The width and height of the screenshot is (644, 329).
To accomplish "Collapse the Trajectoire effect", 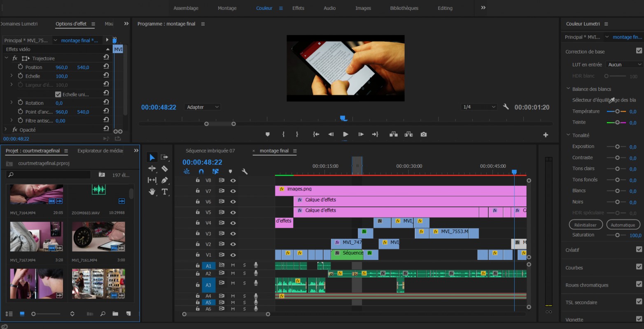I will [x=6, y=58].
